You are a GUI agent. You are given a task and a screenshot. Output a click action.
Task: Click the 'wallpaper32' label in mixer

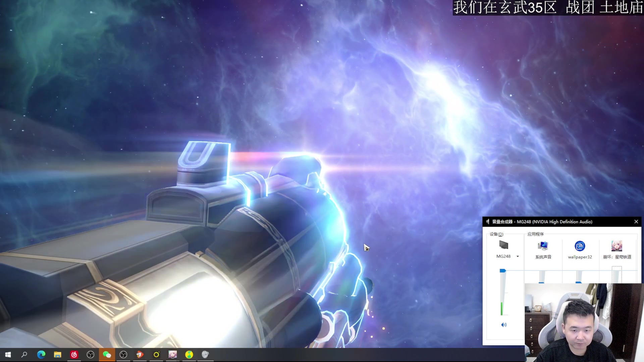[580, 257]
